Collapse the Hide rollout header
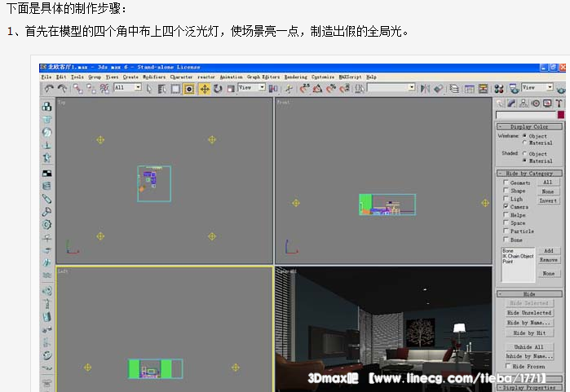Screen dimensions: 570x392 [x=529, y=294]
